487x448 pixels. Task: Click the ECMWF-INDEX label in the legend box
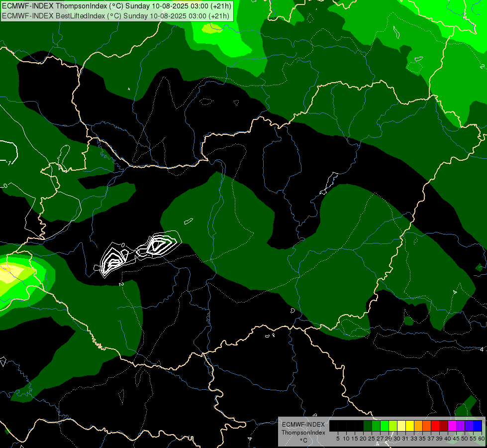tap(303, 425)
